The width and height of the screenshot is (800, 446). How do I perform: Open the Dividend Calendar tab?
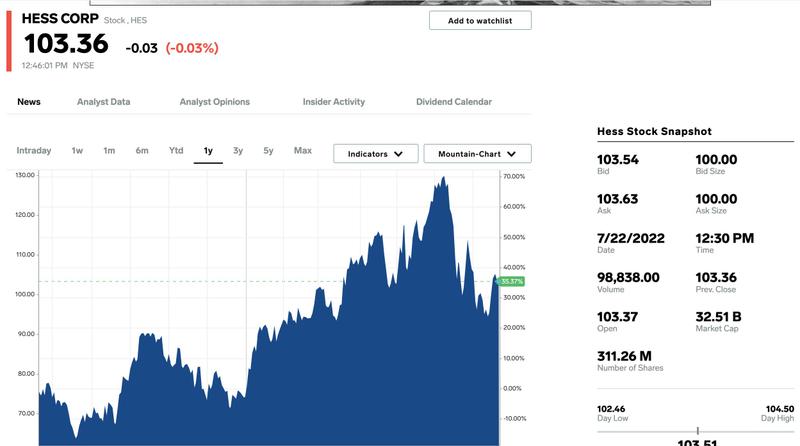tap(454, 102)
